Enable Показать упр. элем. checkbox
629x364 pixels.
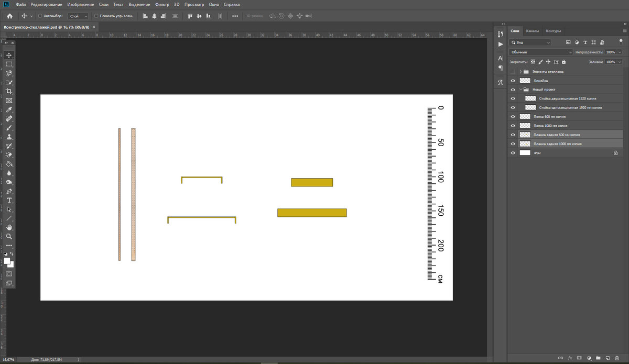[96, 16]
